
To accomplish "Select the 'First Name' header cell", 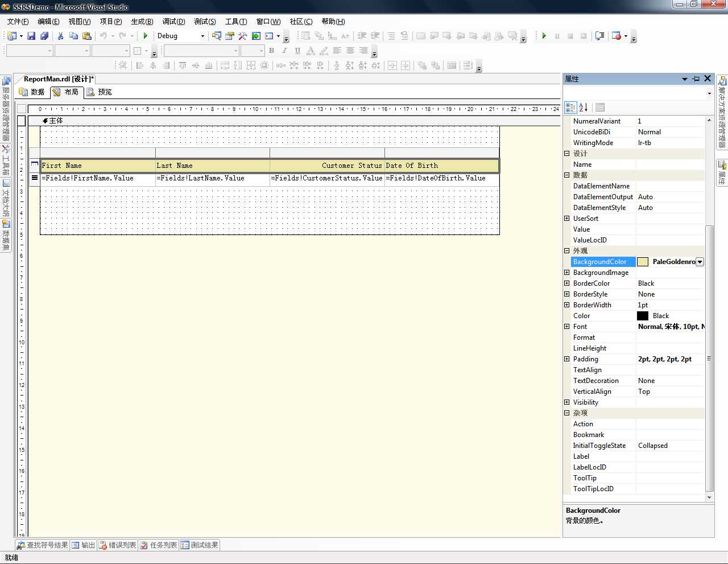I will click(98, 166).
